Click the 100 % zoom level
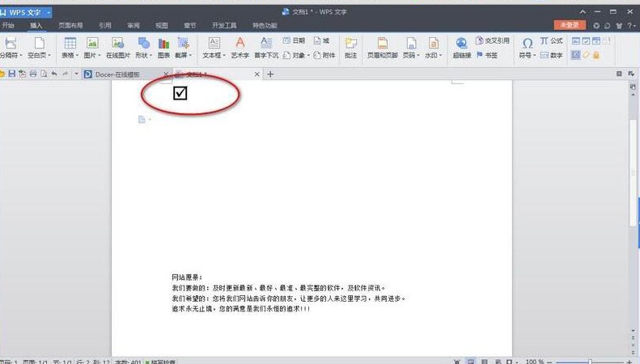 click(x=535, y=362)
